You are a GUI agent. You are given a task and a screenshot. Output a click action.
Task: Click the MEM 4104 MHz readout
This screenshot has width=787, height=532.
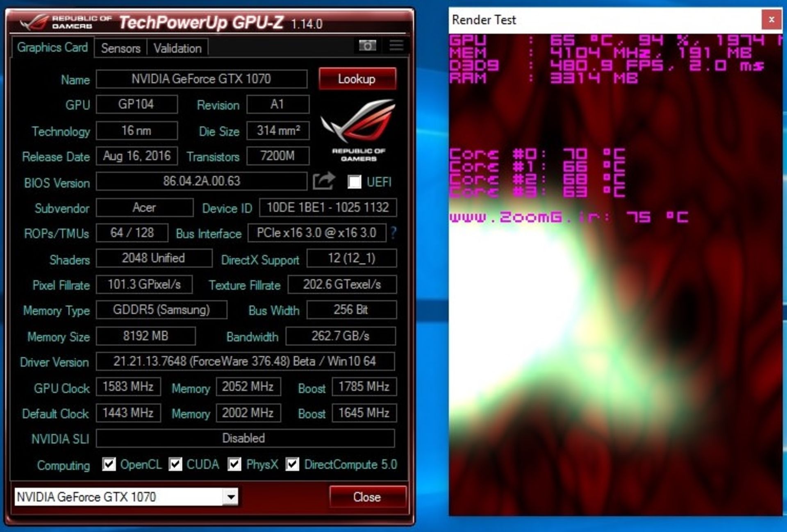pyautogui.click(x=601, y=53)
